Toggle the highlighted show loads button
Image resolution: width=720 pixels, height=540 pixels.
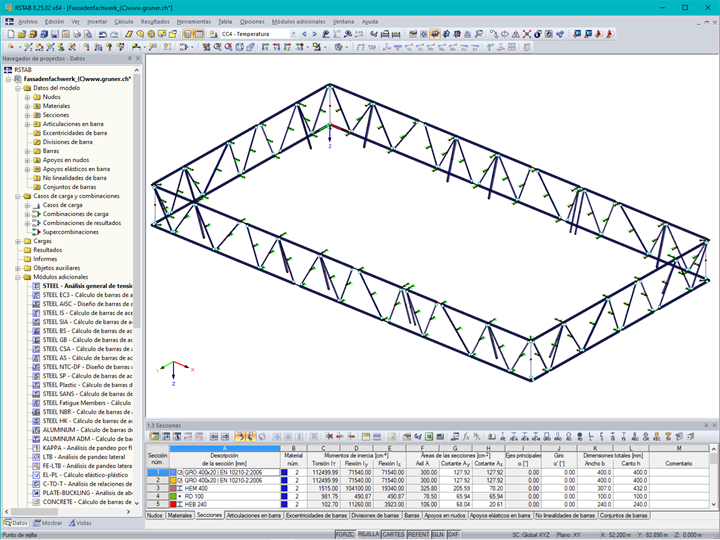click(435, 34)
